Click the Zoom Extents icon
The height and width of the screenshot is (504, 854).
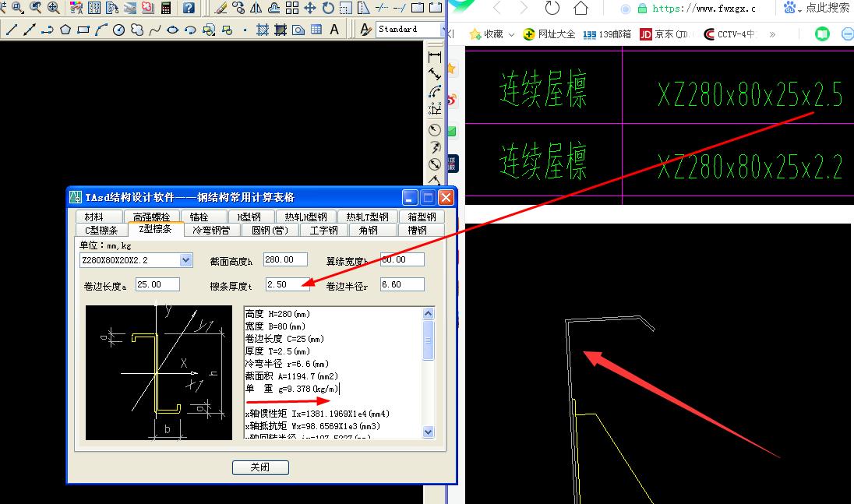53,8
